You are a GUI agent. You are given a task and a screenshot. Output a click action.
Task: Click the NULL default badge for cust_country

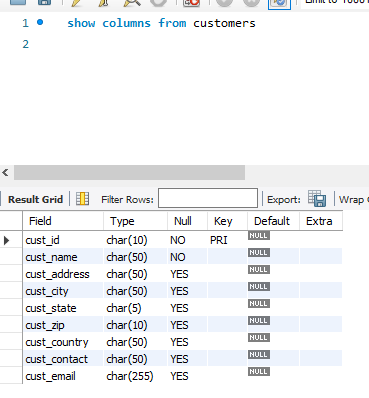point(259,338)
